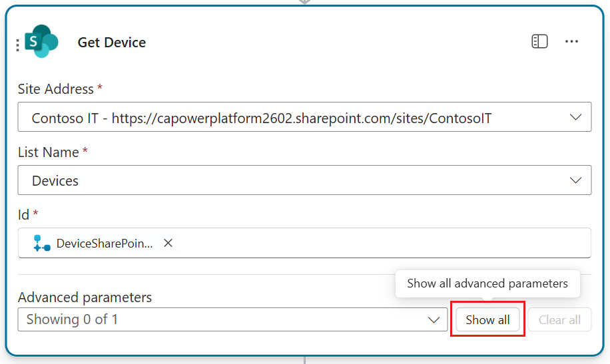Open the Advanced parameters dropdown chevron

click(434, 319)
